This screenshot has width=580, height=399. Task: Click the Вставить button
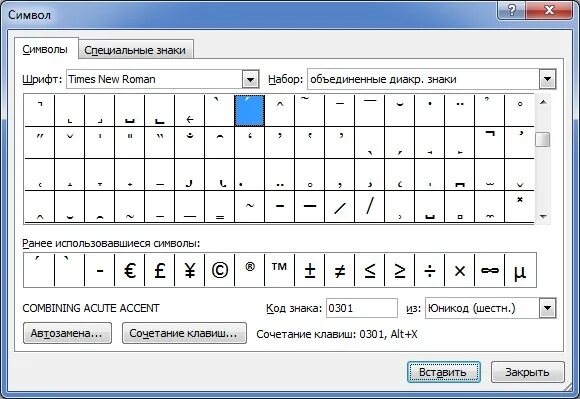pos(444,372)
